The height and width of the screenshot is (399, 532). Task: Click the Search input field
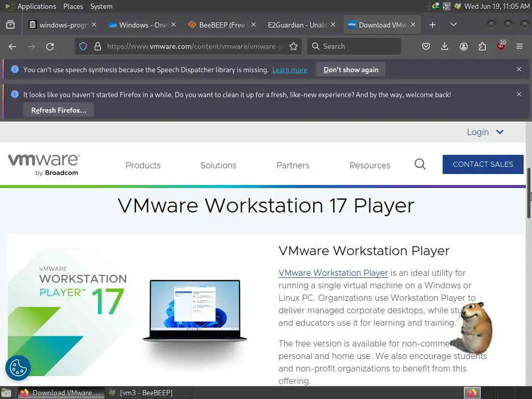354,46
